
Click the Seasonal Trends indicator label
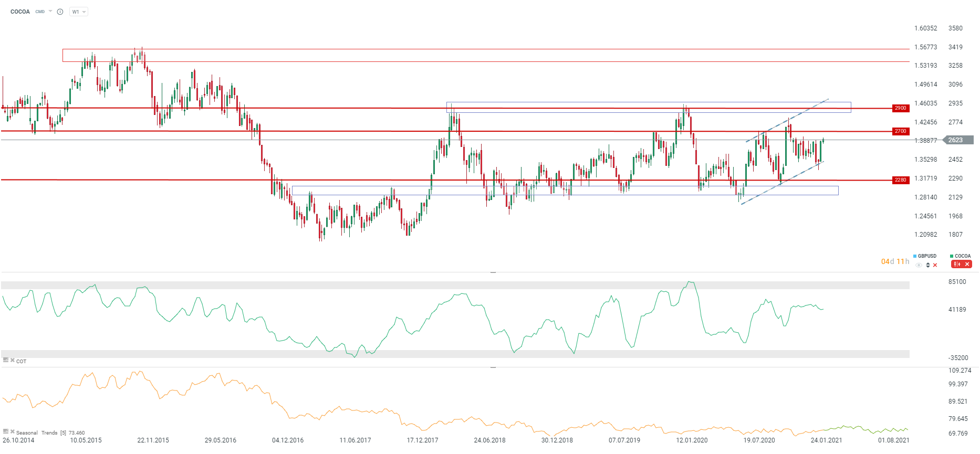(x=37, y=433)
